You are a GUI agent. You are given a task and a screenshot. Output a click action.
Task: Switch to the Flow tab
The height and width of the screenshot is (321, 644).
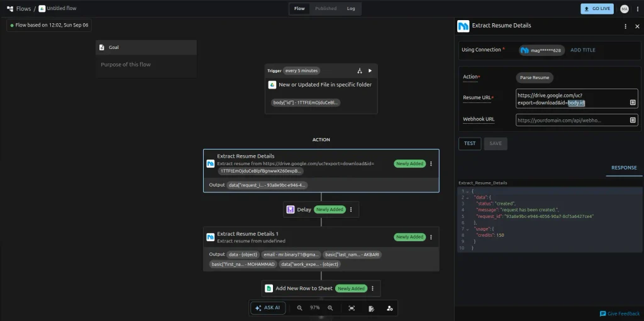pyautogui.click(x=299, y=9)
